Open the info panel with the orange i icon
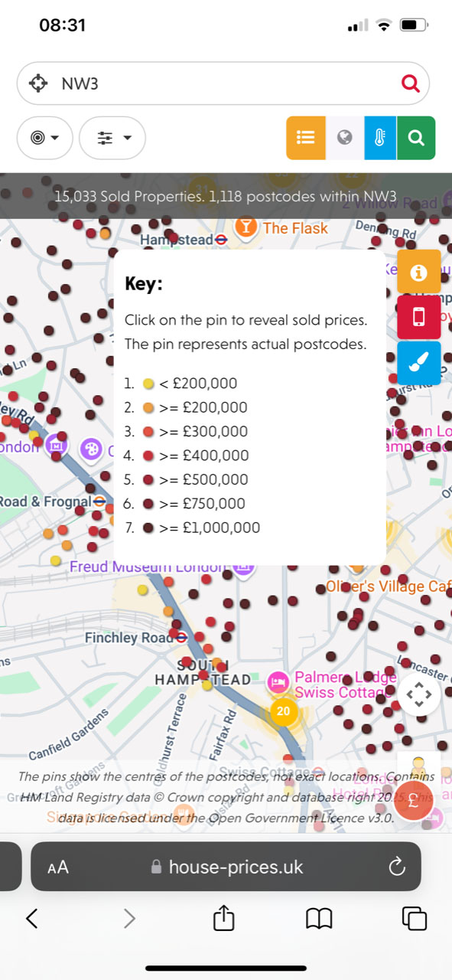 pos(419,271)
